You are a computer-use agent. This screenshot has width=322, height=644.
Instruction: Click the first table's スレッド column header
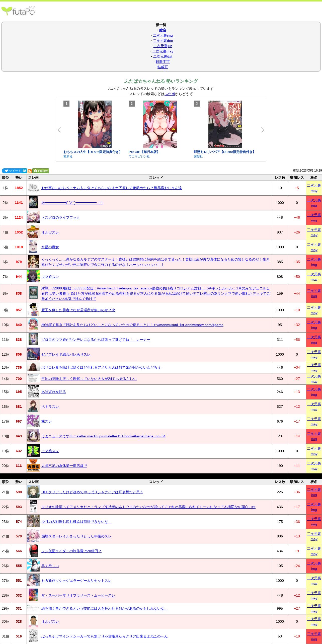click(156, 178)
